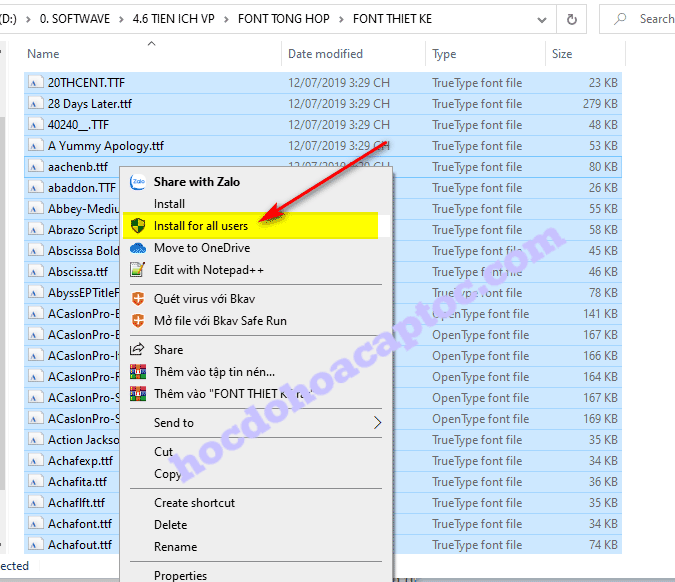The height and width of the screenshot is (582, 675).
Task: Click the OneDrive cloud icon in context menu
Action: (138, 248)
